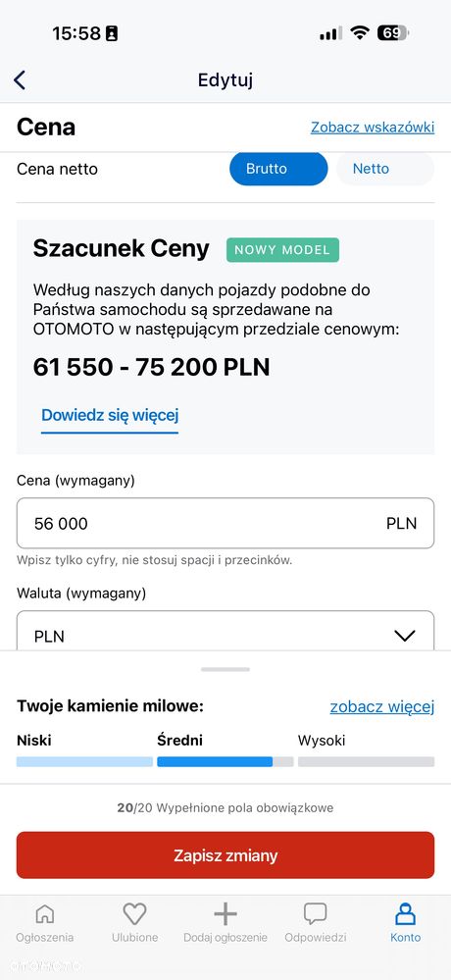The height and width of the screenshot is (980, 451).
Task: Follow the Dowiedz się więcej link
Action: 110,415
